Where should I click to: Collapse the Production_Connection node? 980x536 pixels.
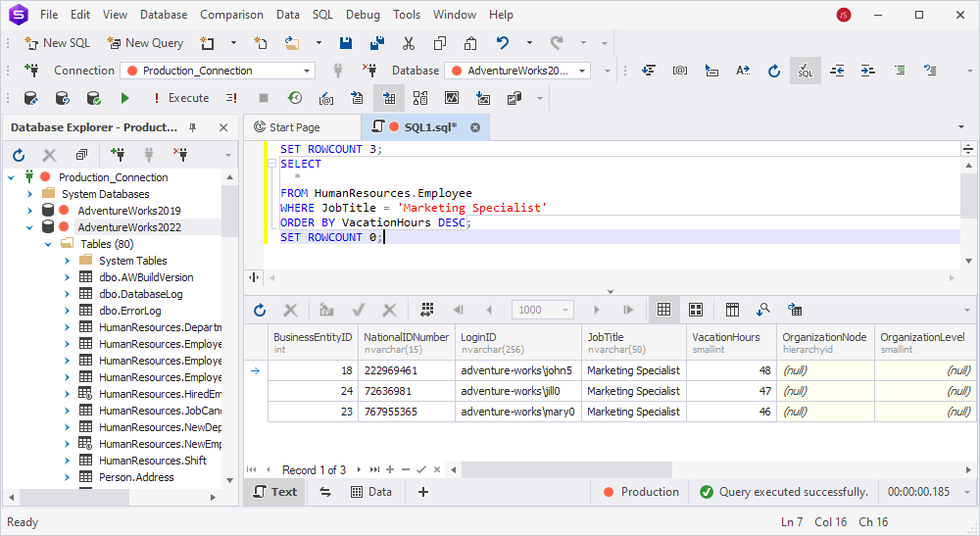click(x=11, y=177)
